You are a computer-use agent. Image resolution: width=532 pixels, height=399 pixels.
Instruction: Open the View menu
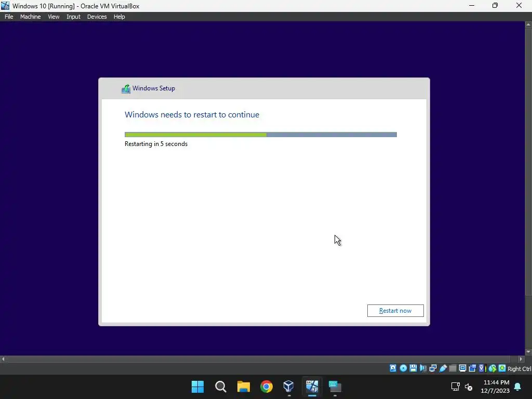coord(54,17)
